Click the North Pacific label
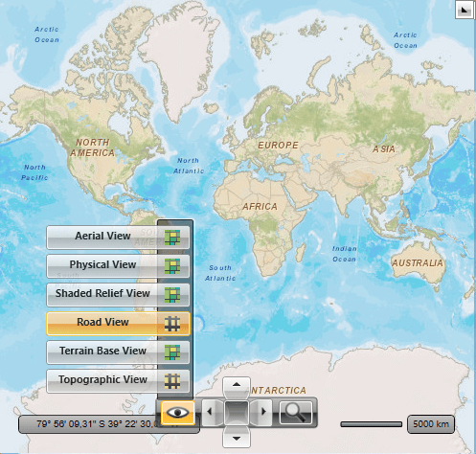This screenshot has height=454, width=476. pos(34,172)
